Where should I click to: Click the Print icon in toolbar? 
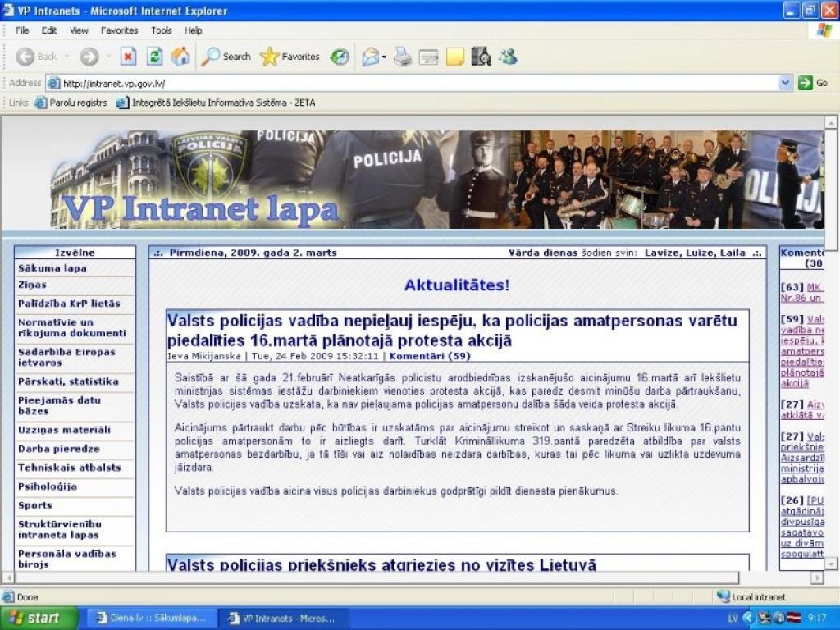tap(402, 57)
